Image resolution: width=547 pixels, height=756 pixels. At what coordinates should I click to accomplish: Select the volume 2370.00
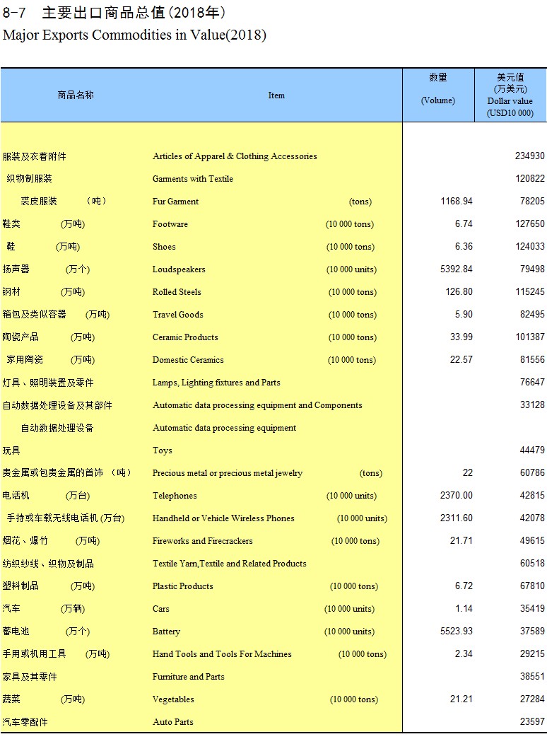pos(457,496)
